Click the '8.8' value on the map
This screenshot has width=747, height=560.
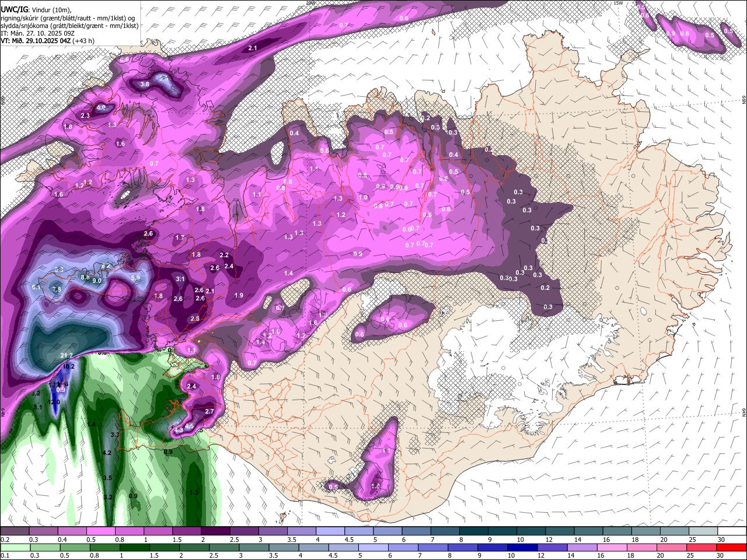point(85,278)
